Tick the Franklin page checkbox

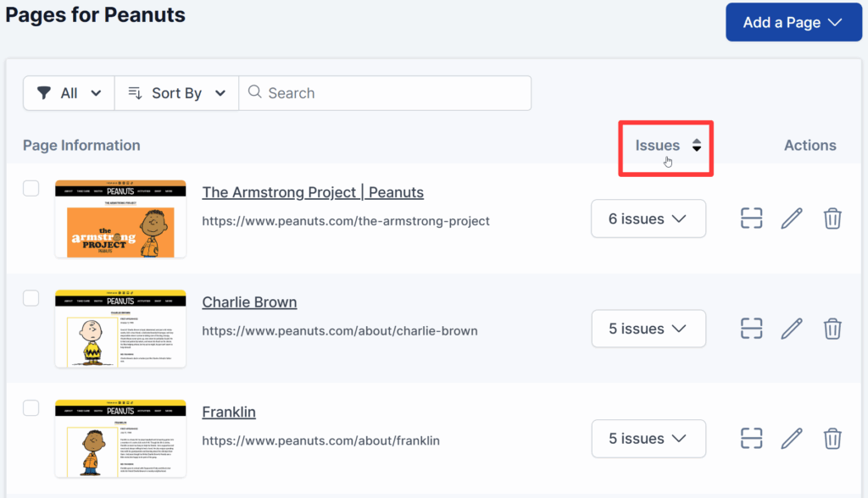(31, 408)
